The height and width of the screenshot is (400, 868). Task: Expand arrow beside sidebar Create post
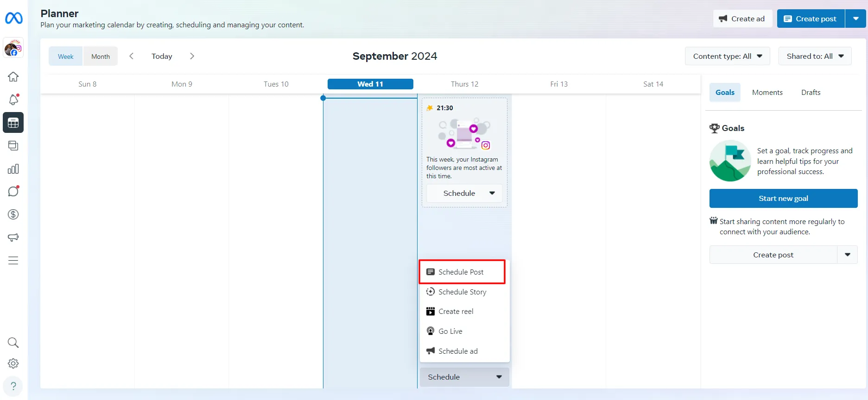(x=848, y=255)
